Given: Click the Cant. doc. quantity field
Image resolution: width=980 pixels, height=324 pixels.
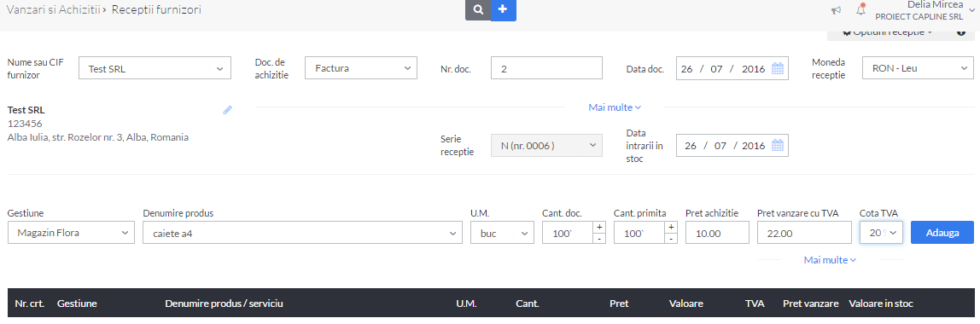Looking at the screenshot, I should coord(568,233).
